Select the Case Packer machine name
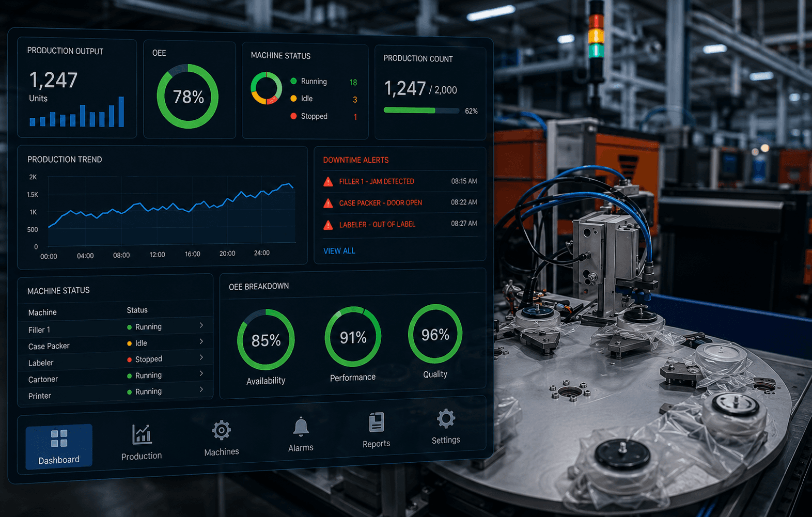The width and height of the screenshot is (812, 517). tap(49, 346)
